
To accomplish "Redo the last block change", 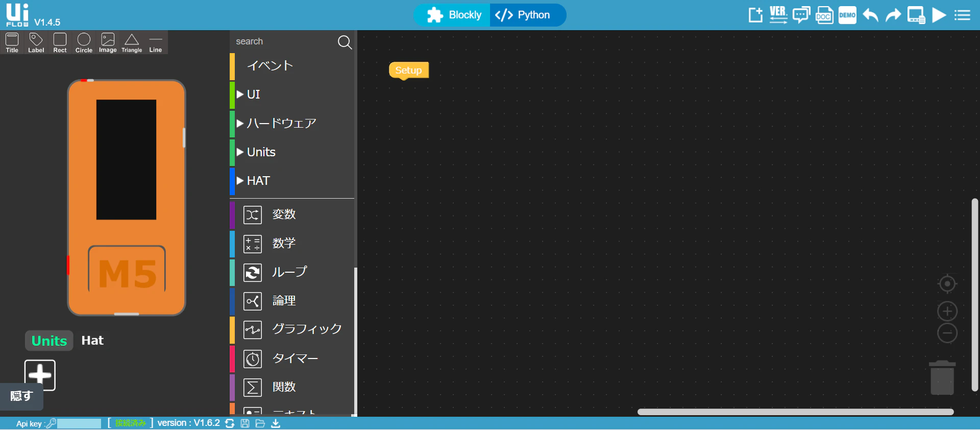I will pyautogui.click(x=893, y=15).
